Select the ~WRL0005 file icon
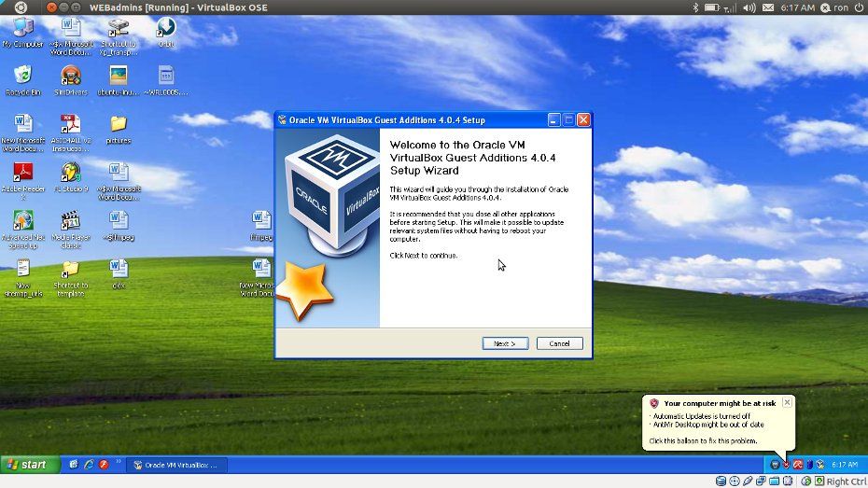 pos(166,80)
